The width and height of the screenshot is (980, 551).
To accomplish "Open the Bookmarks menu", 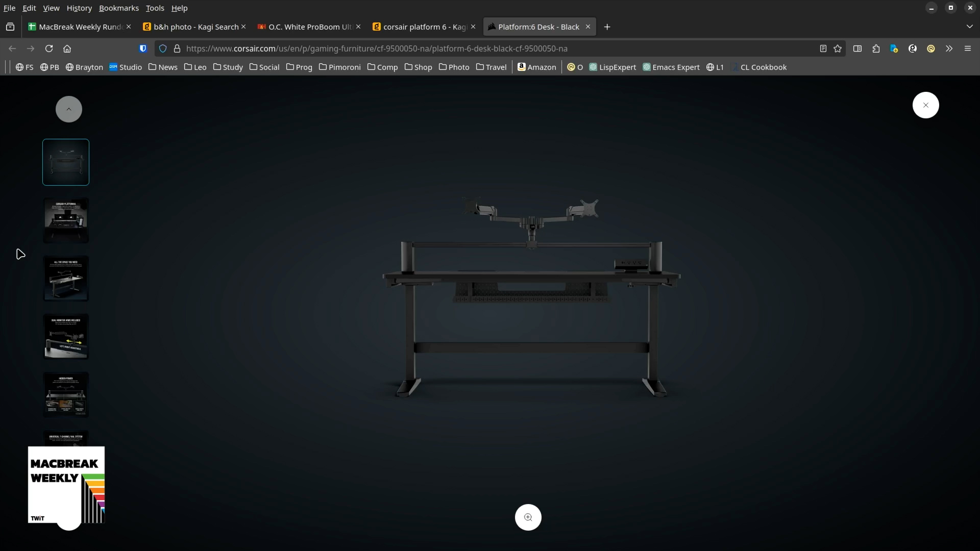I will pos(119,8).
